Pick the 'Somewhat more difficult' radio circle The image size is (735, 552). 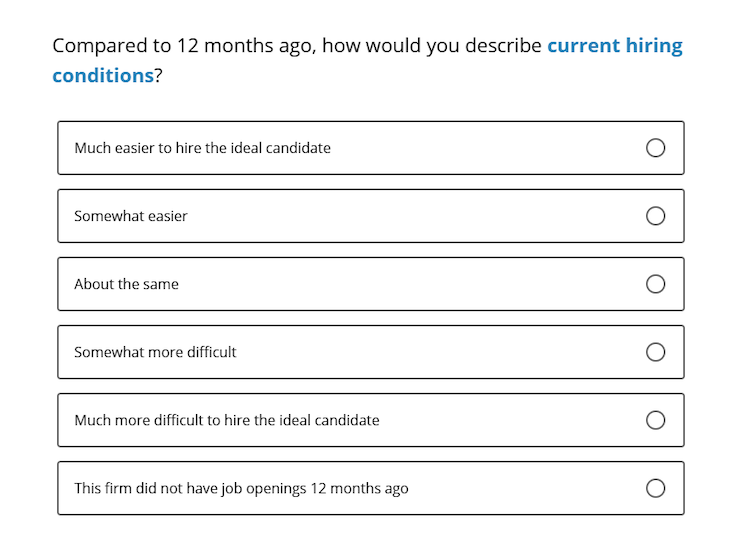click(x=655, y=352)
